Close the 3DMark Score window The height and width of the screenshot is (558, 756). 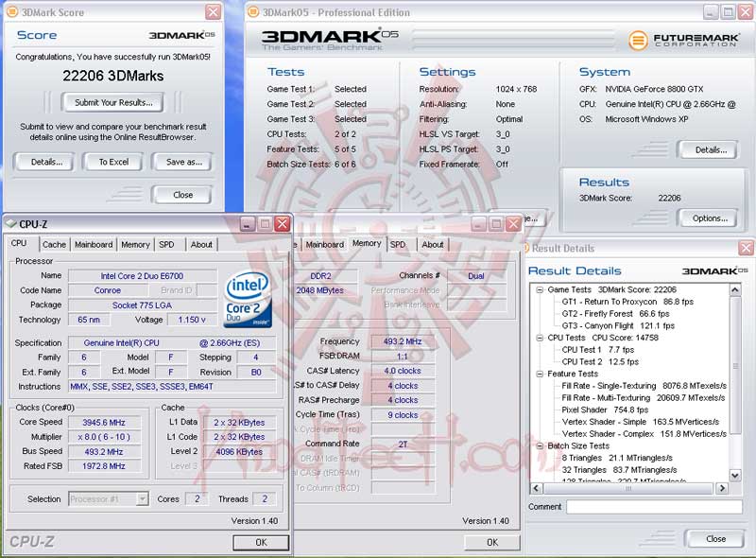213,12
